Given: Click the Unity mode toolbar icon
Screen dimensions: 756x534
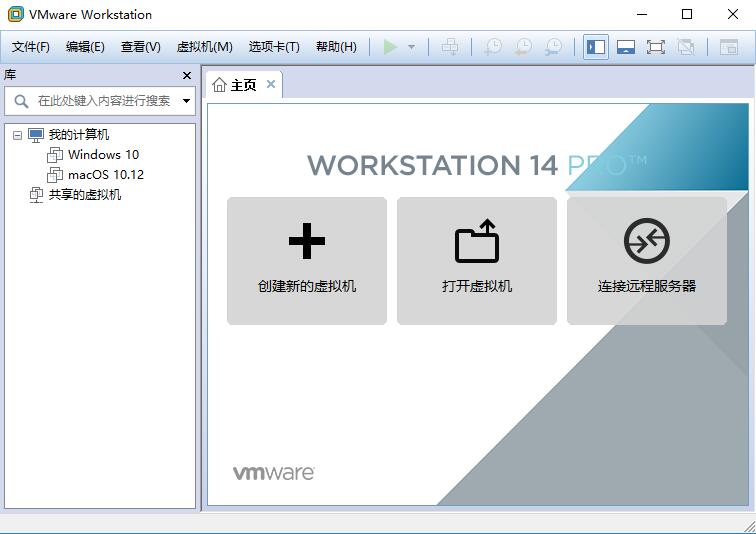Looking at the screenshot, I should pos(686,47).
